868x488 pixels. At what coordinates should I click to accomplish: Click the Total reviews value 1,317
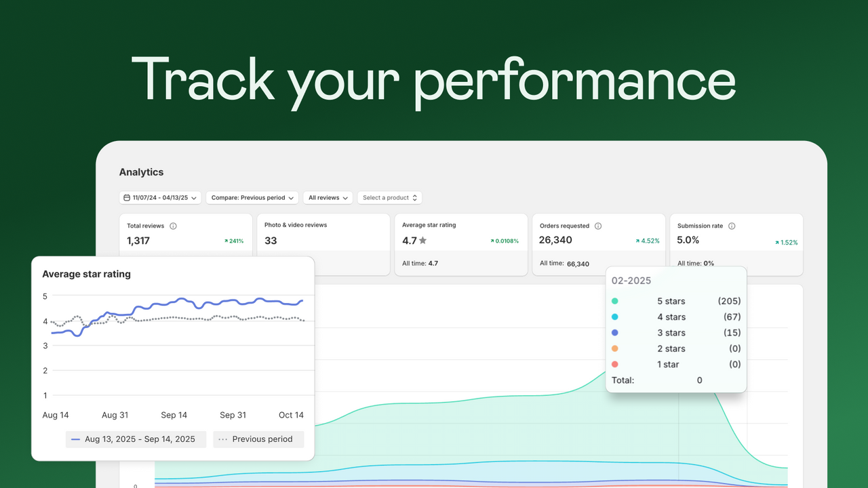(138, 241)
